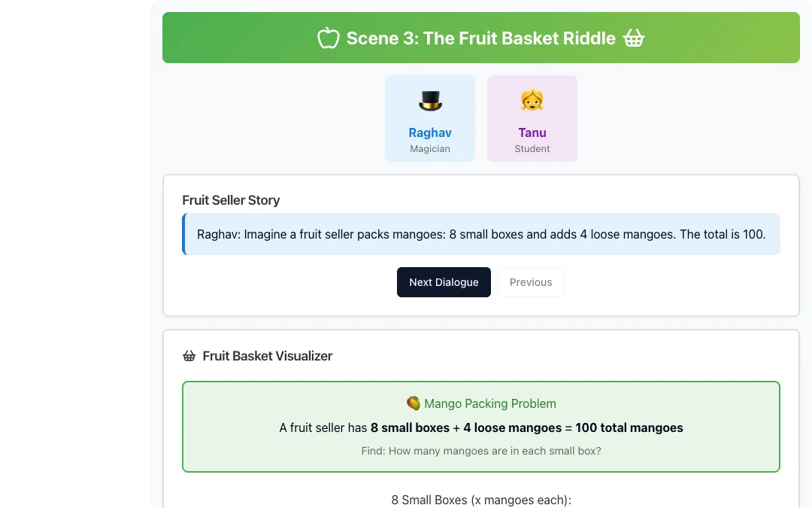Click the 8 Small Boxes label
812x508 pixels.
pos(481,500)
